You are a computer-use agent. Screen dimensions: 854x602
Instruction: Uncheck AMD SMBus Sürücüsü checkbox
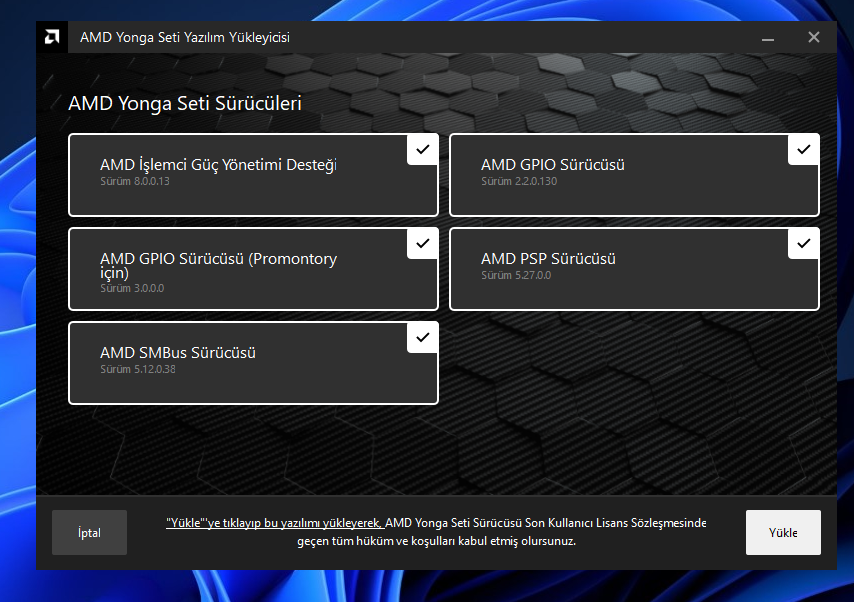[423, 338]
